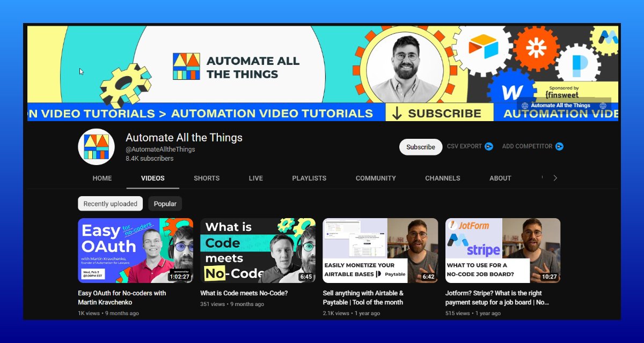This screenshot has height=343, width=644.
Task: Click '1K views • 9 months ago' text
Action: coord(108,313)
